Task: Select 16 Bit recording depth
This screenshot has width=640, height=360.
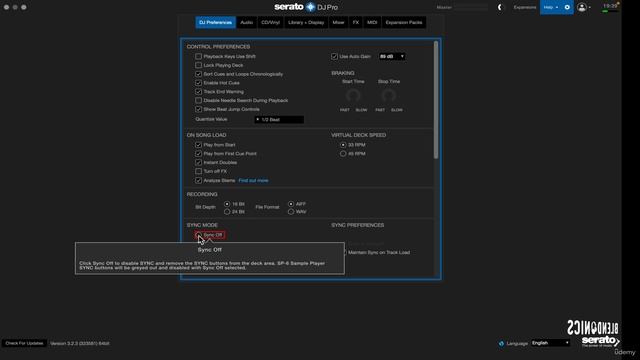Action: point(227,204)
